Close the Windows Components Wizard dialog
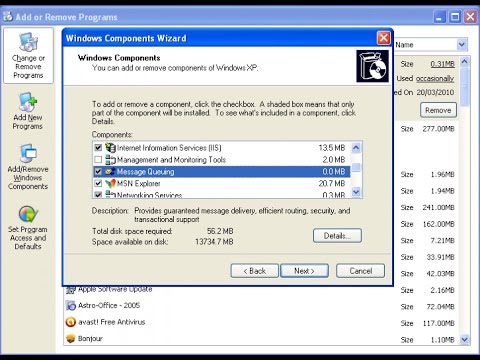Viewport: 480px width, 360px height. pos(383,38)
